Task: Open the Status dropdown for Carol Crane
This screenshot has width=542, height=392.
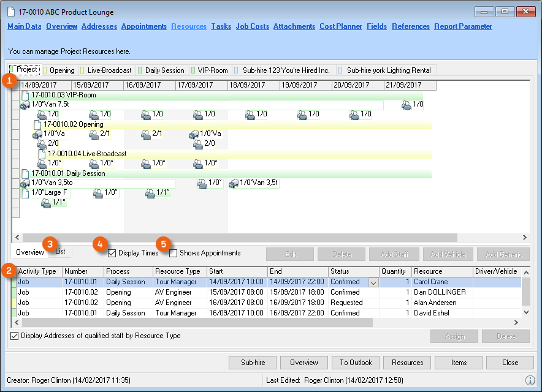Action: pos(373,282)
